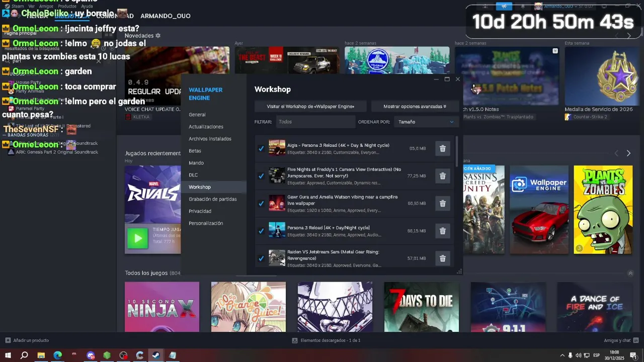Toggle checkbox for Raiden VS Jetstream Sam
The height and width of the screenshot is (362, 644).
pyautogui.click(x=261, y=258)
